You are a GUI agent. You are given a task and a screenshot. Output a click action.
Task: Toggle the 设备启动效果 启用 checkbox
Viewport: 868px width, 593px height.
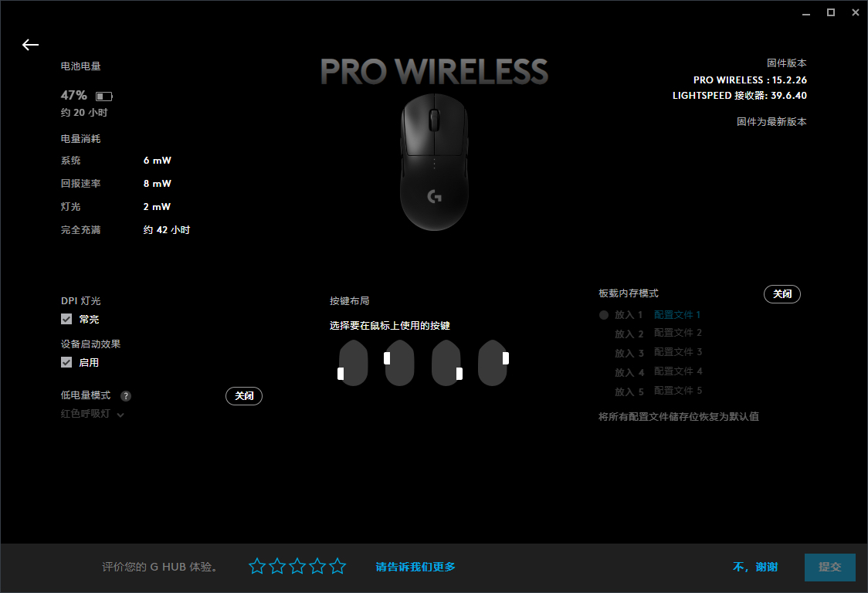(x=66, y=362)
